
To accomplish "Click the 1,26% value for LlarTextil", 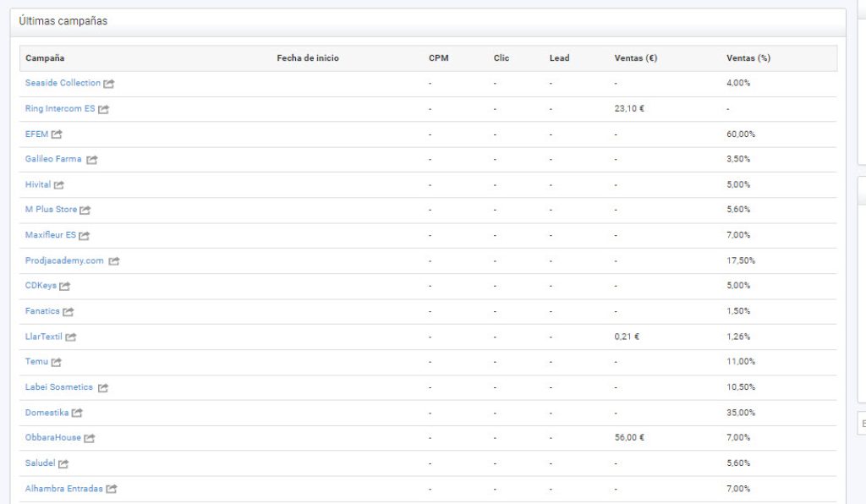I will 738,337.
